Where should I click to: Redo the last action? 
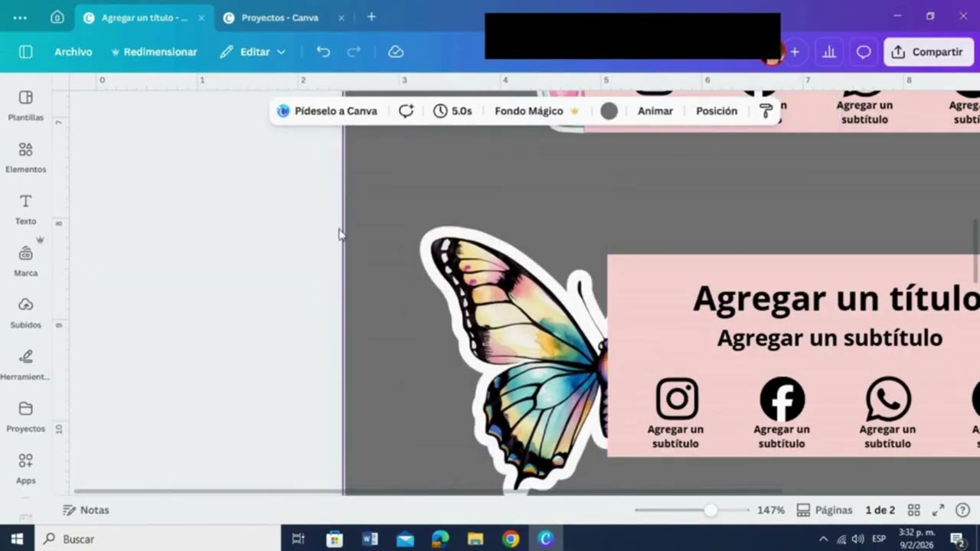pyautogui.click(x=354, y=51)
